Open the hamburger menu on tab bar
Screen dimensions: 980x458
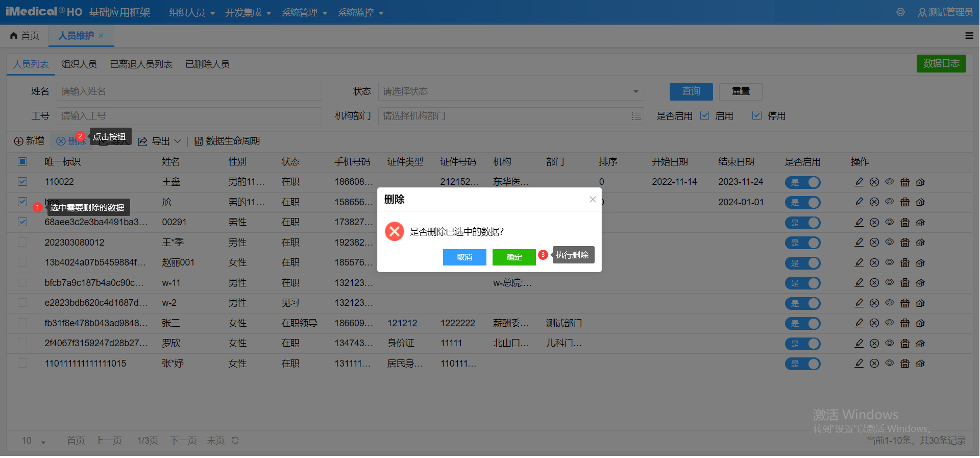[969, 36]
